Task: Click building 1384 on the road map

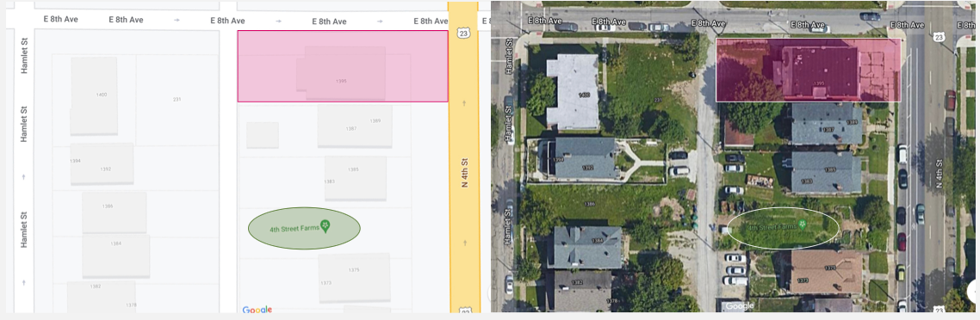Action: click(x=115, y=256)
